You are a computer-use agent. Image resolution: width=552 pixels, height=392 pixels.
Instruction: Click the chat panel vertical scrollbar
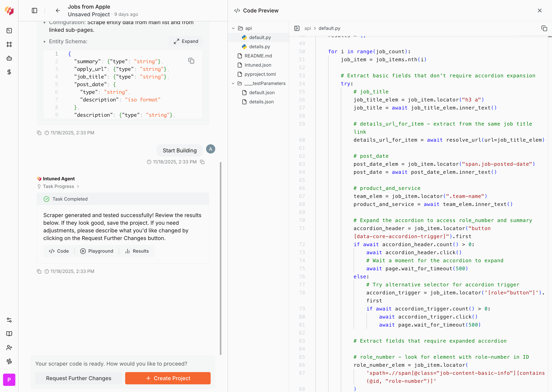pos(220,258)
